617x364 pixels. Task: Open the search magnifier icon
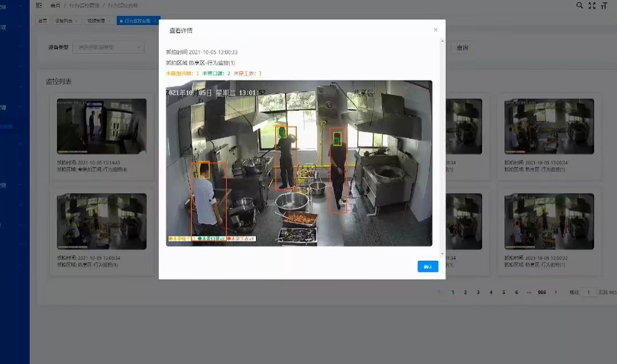pyautogui.click(x=580, y=6)
